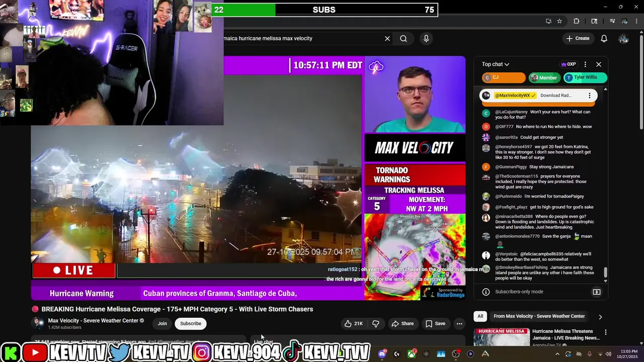
Task: Open the Chrome three-dot menu
Action: 636,21
